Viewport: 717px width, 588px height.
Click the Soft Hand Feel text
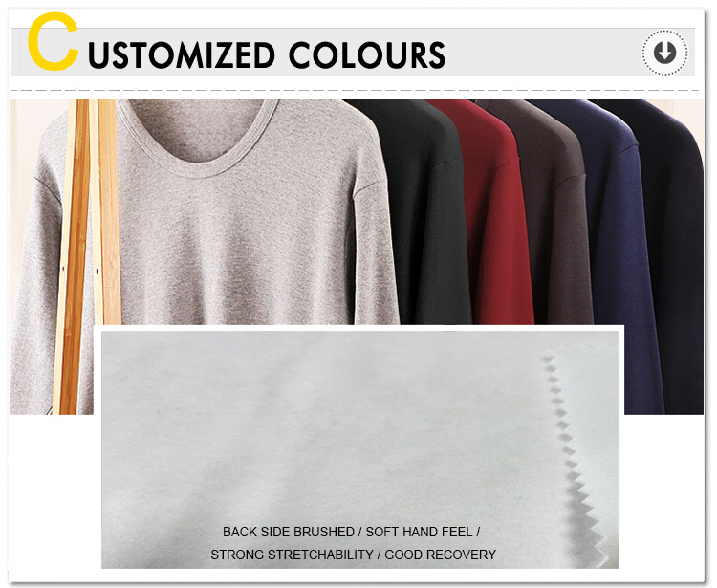click(419, 532)
